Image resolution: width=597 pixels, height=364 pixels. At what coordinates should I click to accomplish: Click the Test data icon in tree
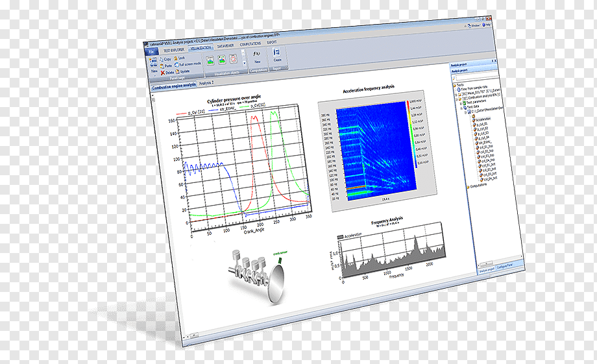465,107
